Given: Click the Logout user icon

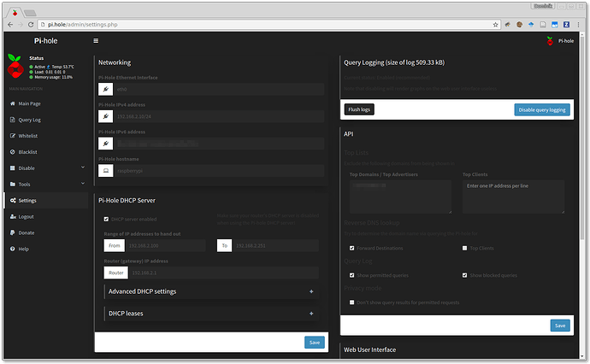Looking at the screenshot, I should [13, 216].
